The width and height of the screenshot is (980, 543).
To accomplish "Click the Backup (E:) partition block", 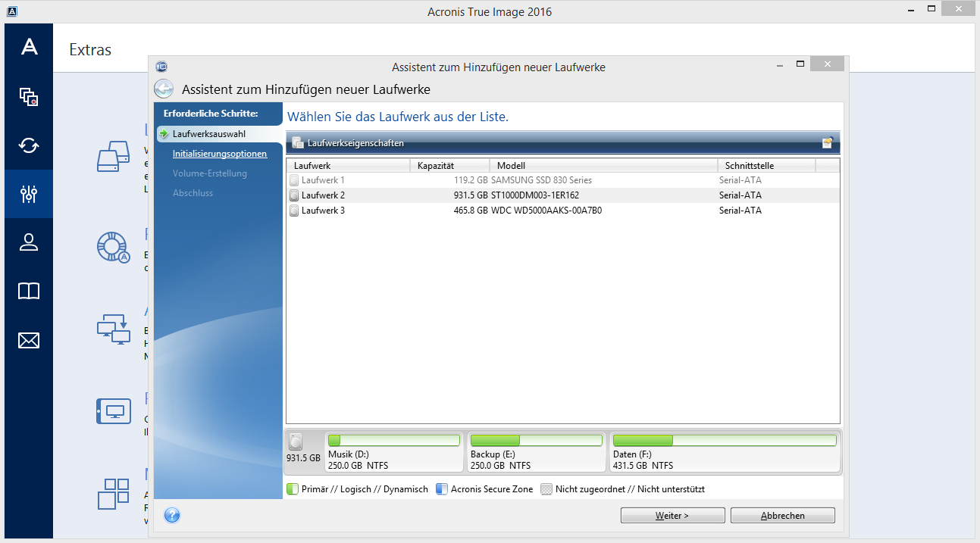I will point(536,452).
